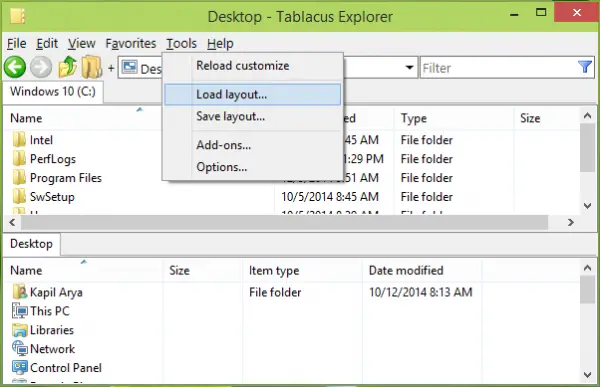Open Options... from Tools menu
The height and width of the screenshot is (387, 600).
253,167
